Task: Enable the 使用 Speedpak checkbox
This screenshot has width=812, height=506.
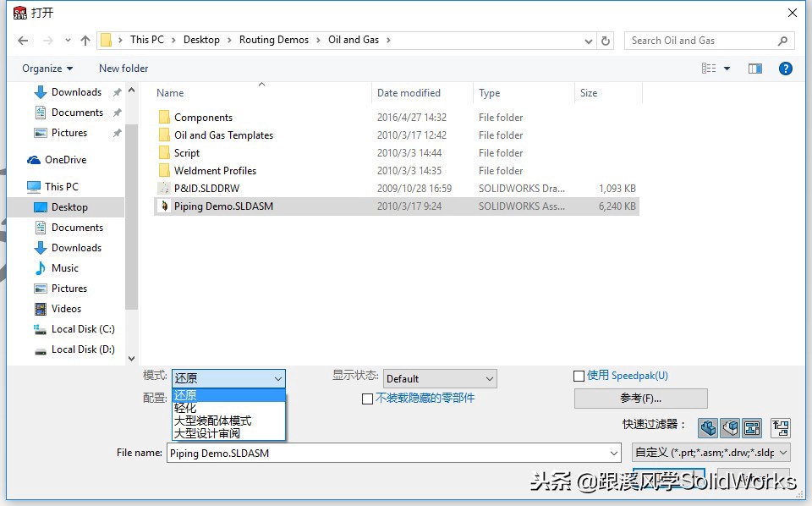Action: (579, 375)
